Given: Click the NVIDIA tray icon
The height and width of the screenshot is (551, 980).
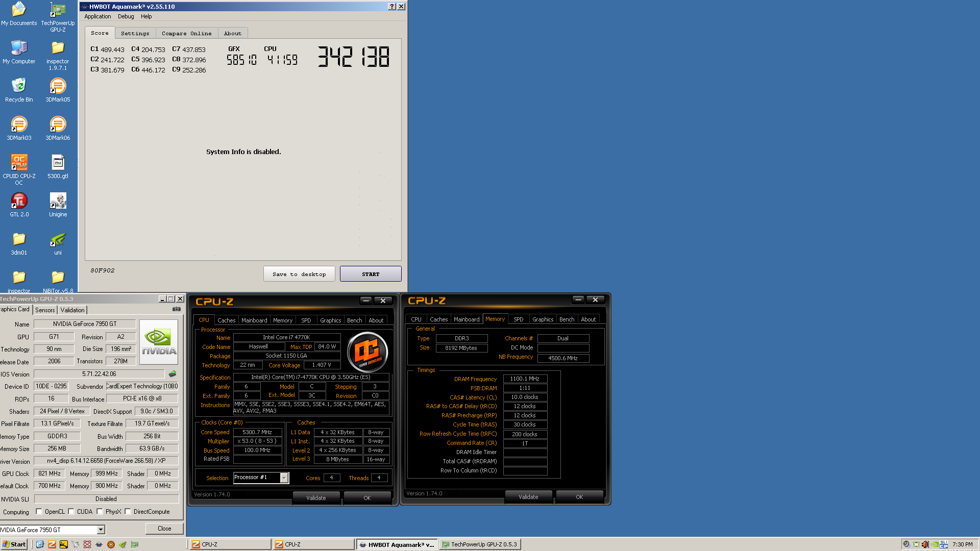Looking at the screenshot, I should tap(934, 544).
